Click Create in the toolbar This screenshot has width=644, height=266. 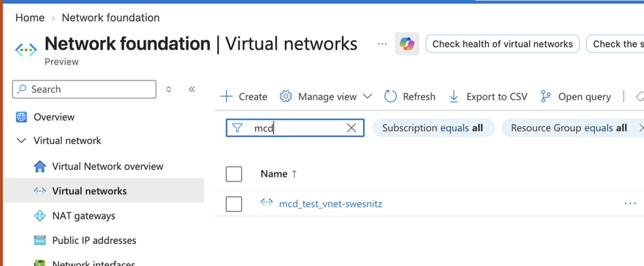coord(244,97)
